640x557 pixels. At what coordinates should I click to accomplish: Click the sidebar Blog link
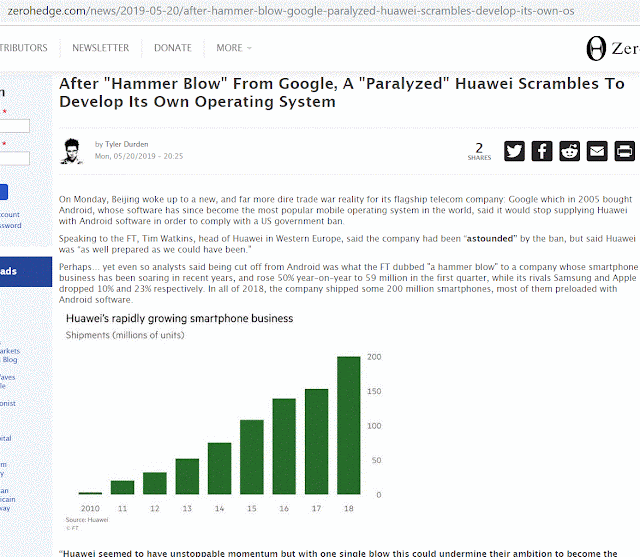(x=10, y=359)
